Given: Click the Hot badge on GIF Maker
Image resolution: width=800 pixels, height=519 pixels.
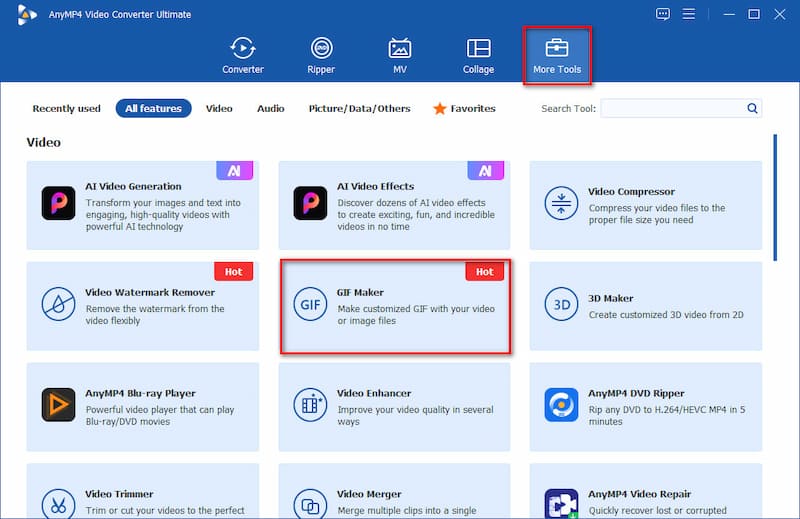Looking at the screenshot, I should click(x=484, y=271).
